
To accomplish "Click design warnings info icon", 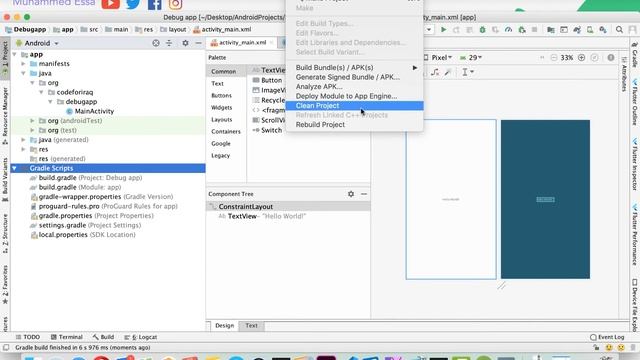I will coord(611,58).
